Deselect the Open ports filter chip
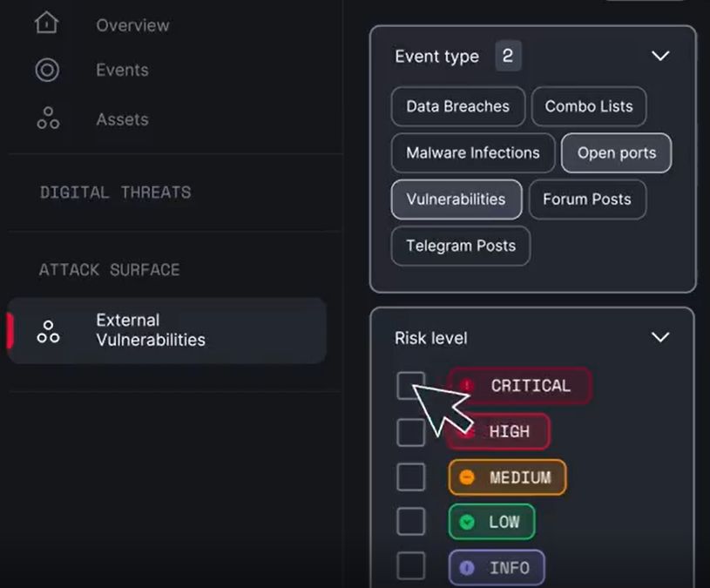710x588 pixels. click(x=616, y=153)
